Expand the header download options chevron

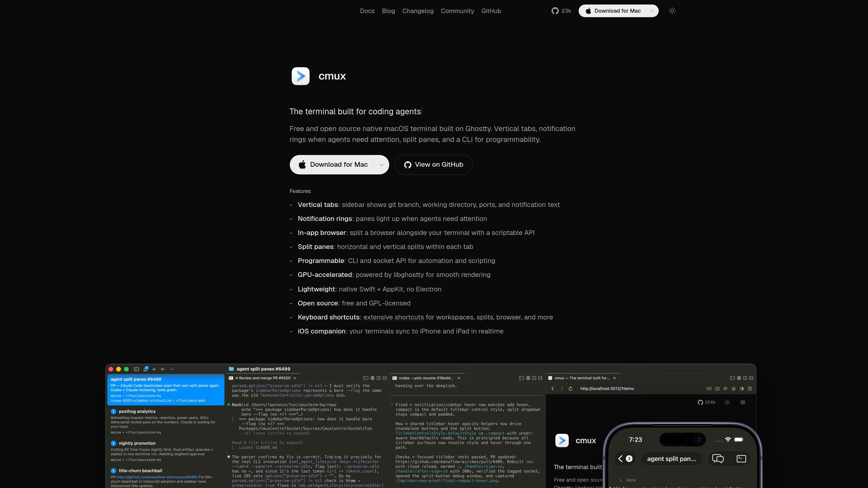[652, 11]
